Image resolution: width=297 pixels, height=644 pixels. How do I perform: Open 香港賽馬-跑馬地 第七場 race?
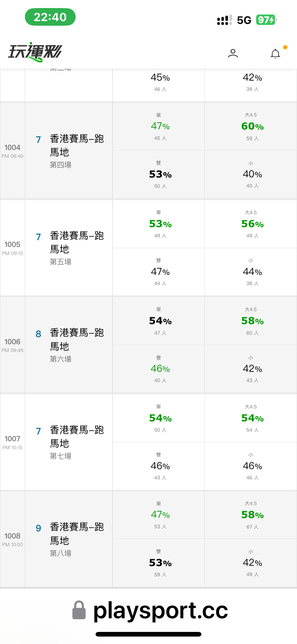76,442
